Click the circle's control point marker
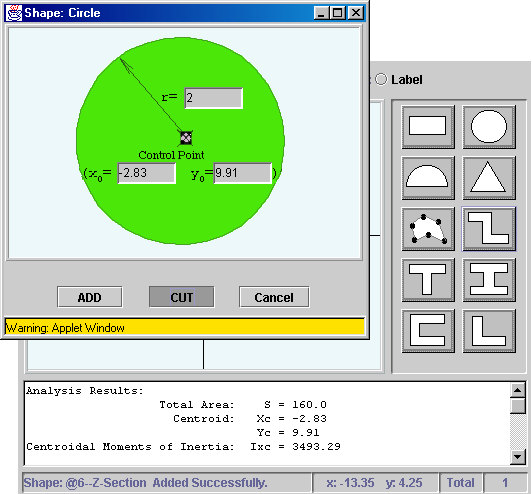Image resolution: width=532 pixels, height=494 pixels. click(x=186, y=138)
